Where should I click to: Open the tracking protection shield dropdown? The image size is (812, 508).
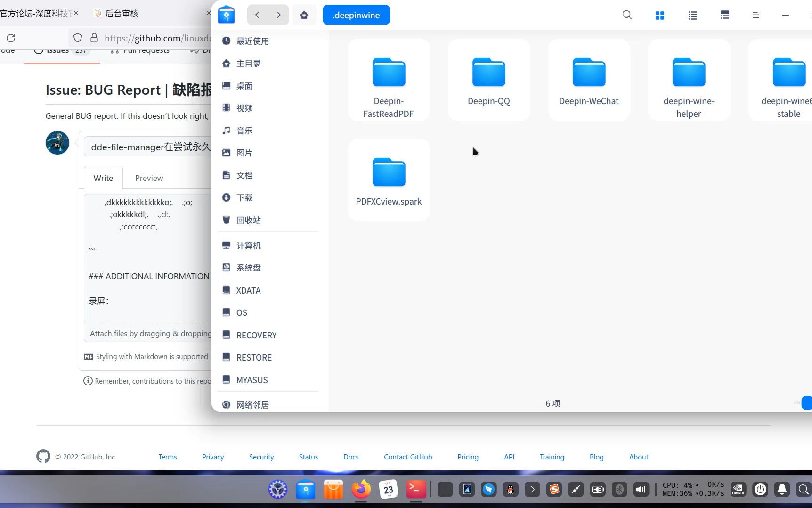(x=77, y=38)
